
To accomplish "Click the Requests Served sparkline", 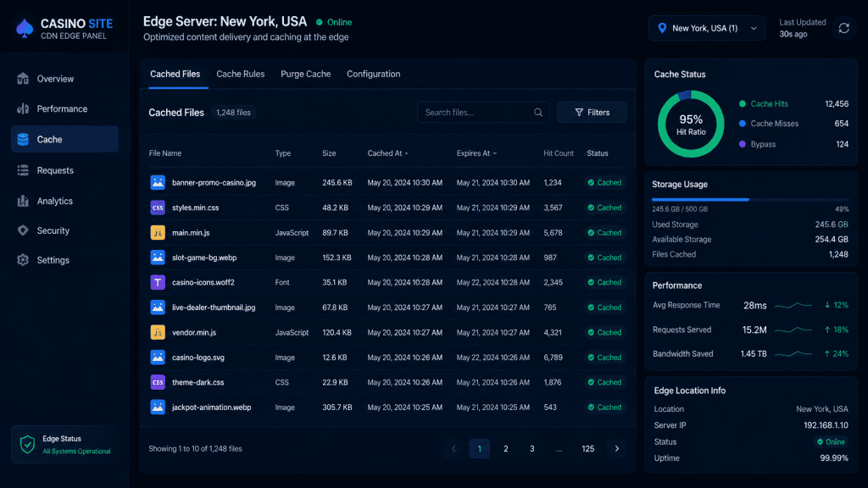I will [x=793, y=330].
